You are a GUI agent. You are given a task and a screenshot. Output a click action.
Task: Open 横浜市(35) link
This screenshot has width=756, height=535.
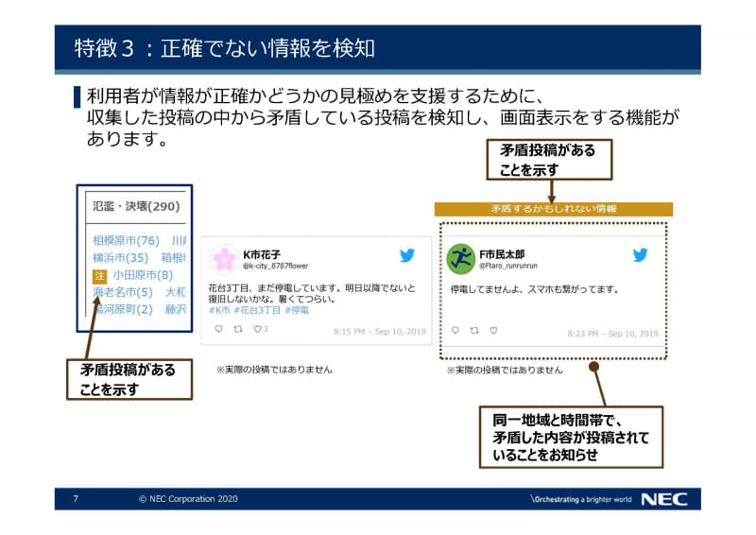click(121, 258)
